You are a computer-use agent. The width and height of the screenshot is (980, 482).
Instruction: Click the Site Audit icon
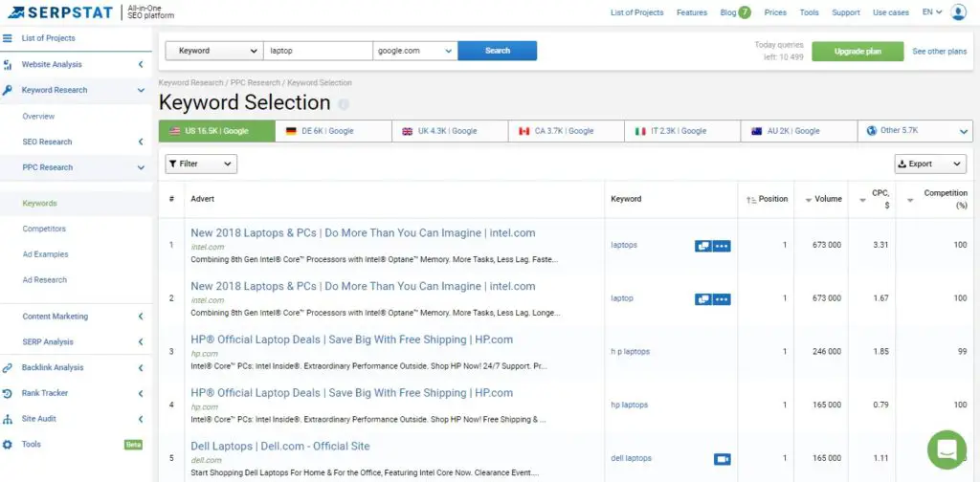tap(8, 419)
